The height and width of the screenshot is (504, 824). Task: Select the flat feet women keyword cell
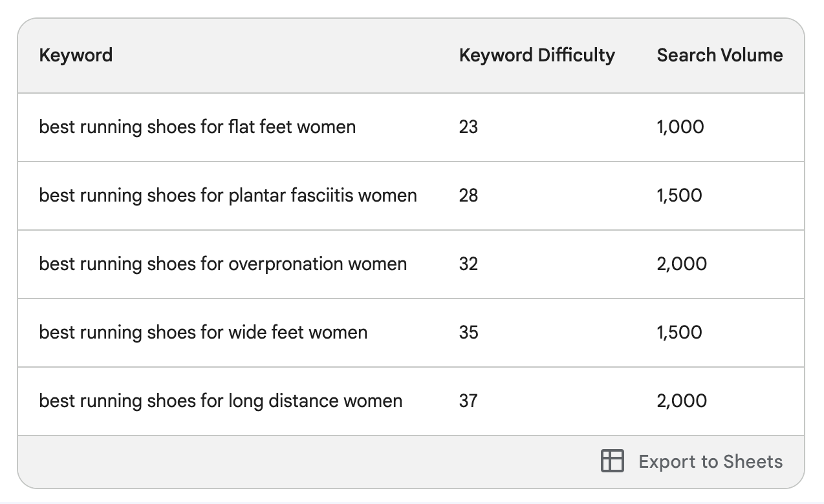pos(197,127)
